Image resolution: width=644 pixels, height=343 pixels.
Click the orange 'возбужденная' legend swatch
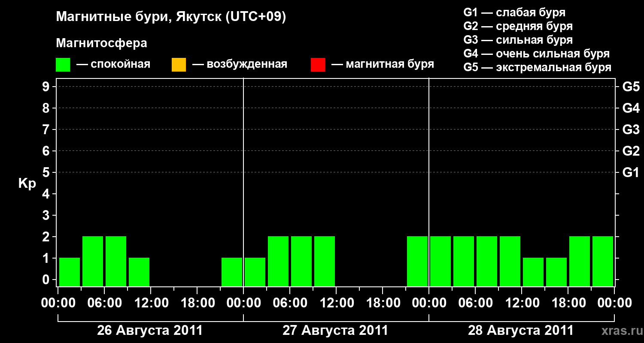point(179,65)
